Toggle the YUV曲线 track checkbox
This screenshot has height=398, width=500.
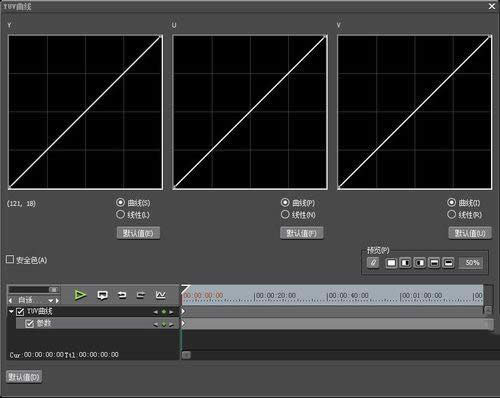click(20, 312)
